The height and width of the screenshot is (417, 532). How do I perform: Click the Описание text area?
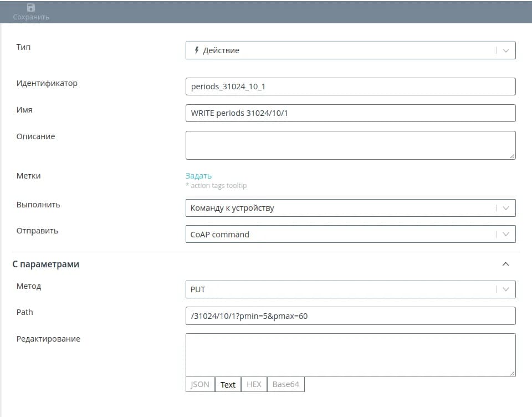350,145
